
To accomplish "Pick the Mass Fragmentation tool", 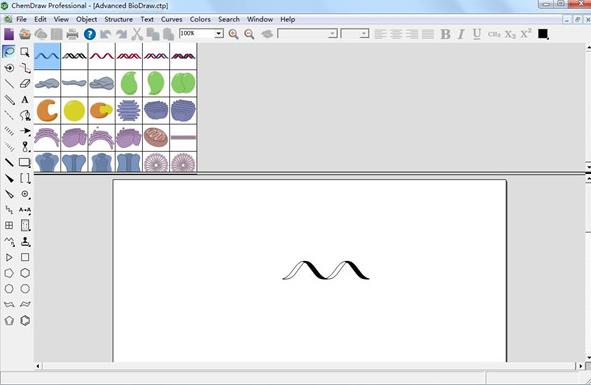I will point(25,68).
